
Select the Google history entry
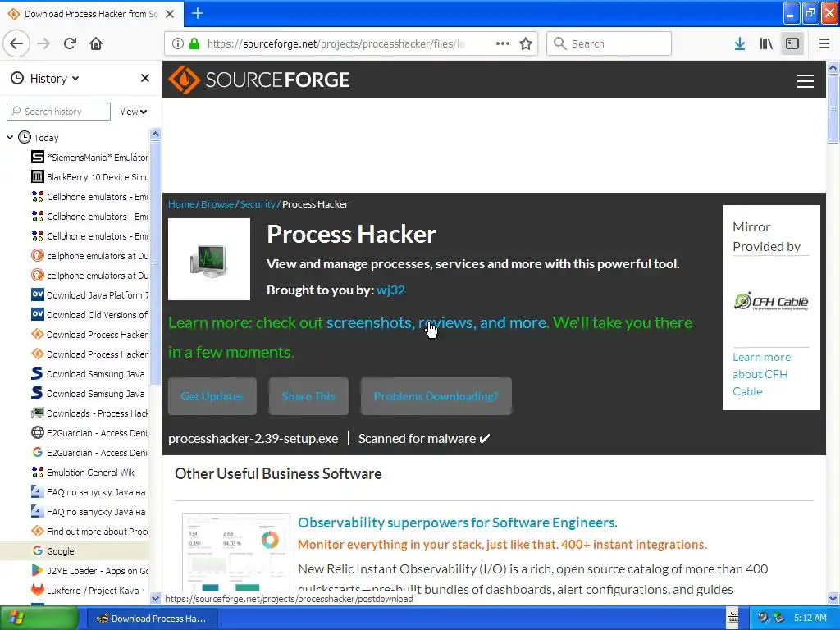click(x=75, y=551)
